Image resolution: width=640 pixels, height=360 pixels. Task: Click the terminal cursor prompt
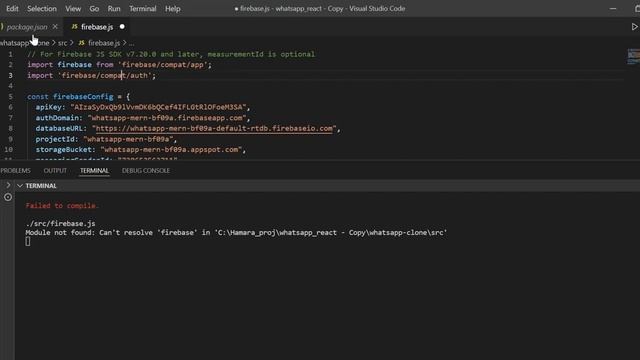pyautogui.click(x=27, y=242)
